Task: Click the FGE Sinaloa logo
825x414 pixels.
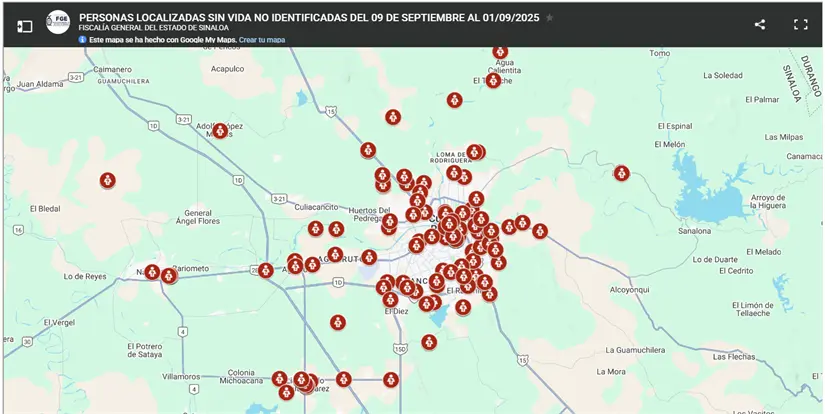Action: (x=58, y=23)
